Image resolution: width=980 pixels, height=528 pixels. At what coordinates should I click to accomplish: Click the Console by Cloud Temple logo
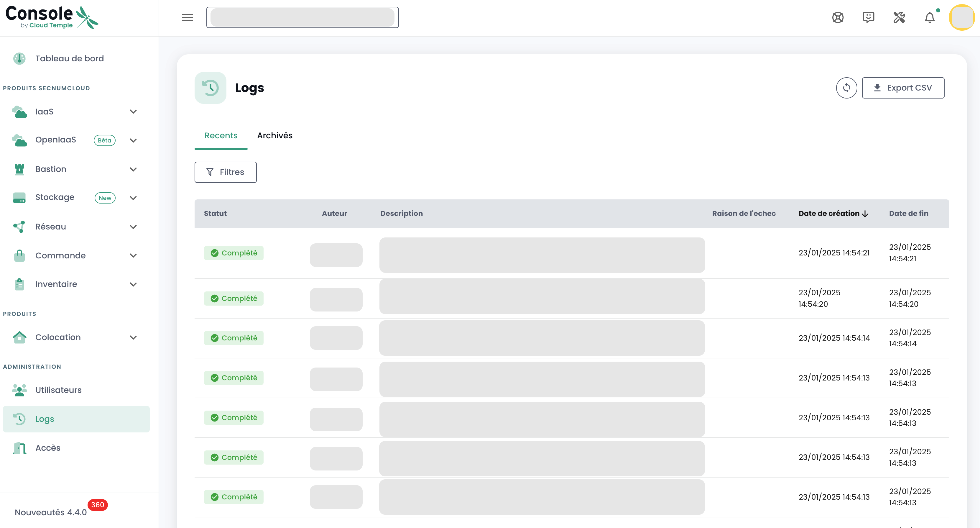pos(52,17)
